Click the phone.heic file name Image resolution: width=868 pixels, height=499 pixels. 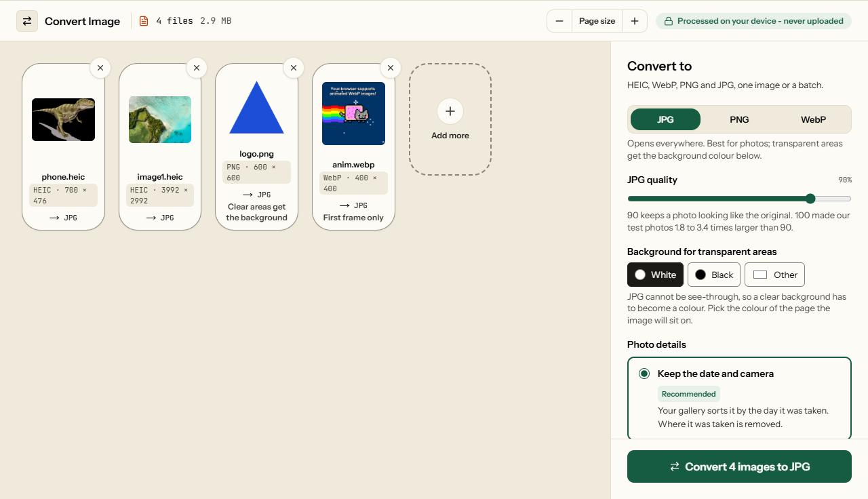coord(63,177)
